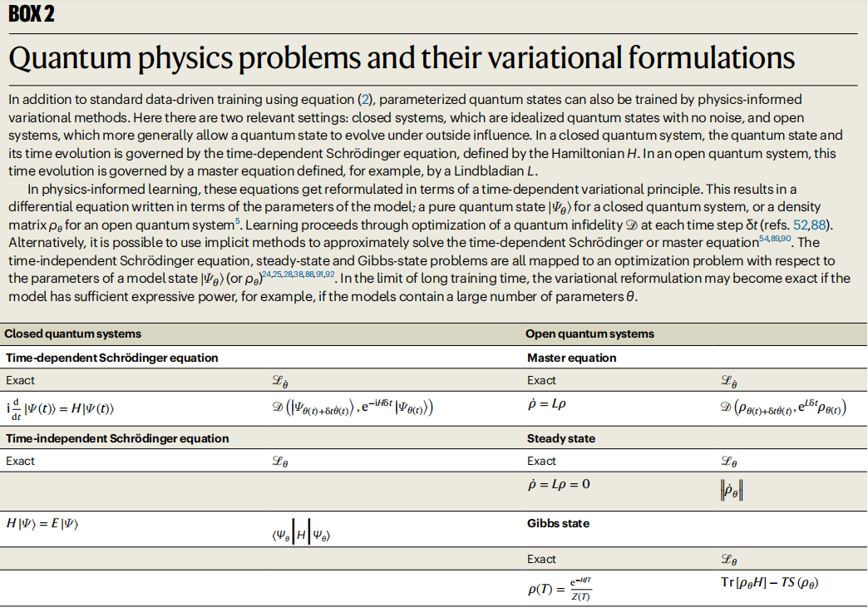
Task: Click superscript citations 54,89,90
Action: 775,239
